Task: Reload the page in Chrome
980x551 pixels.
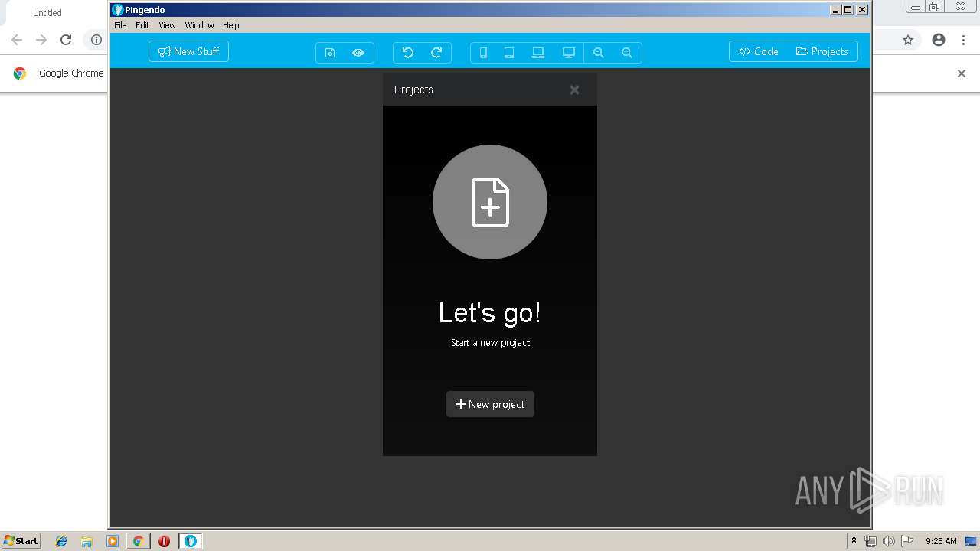Action: tap(66, 40)
